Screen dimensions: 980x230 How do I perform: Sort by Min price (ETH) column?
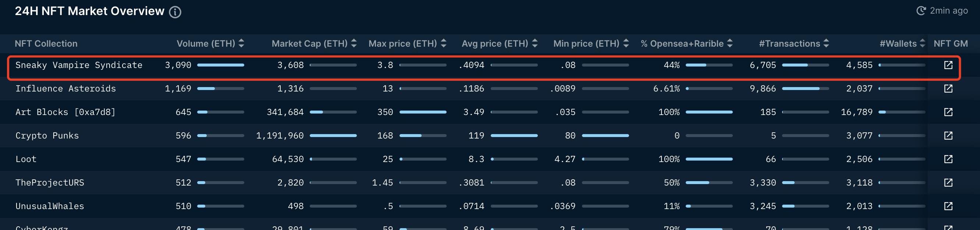[626, 43]
